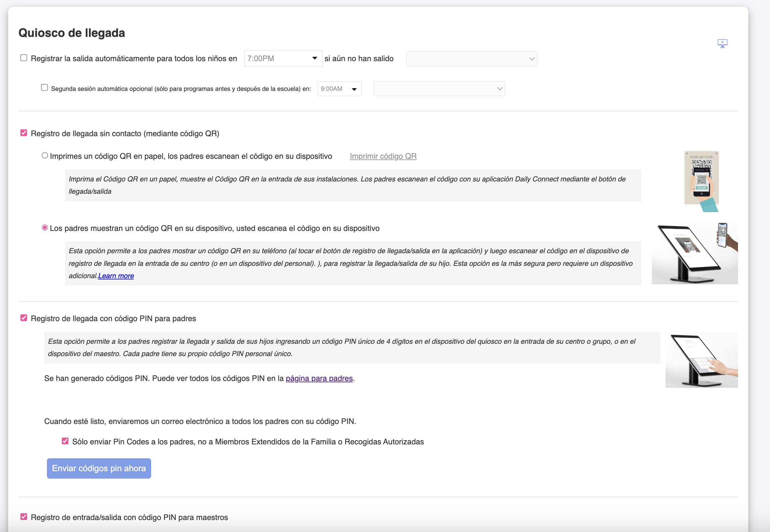The width and height of the screenshot is (770, 532).
Task: Select parents show QR code on device option
Action: click(x=45, y=228)
